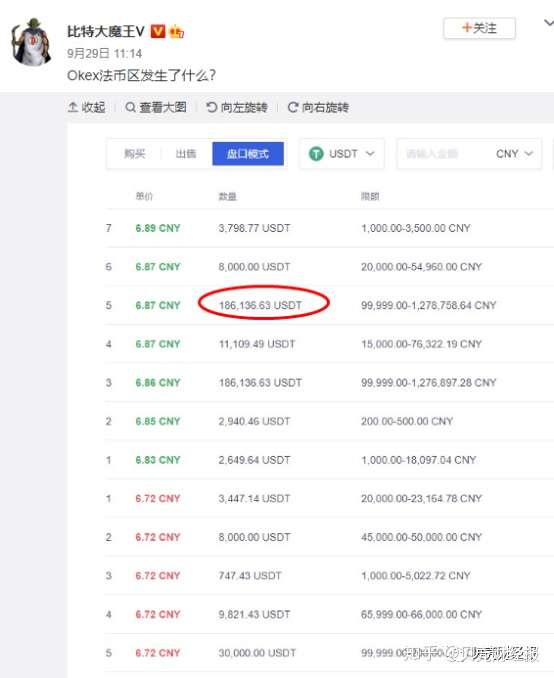The image size is (554, 678).
Task: Click the 99,999.00-1,278,758.64 CNY limit
Action: [x=429, y=305]
